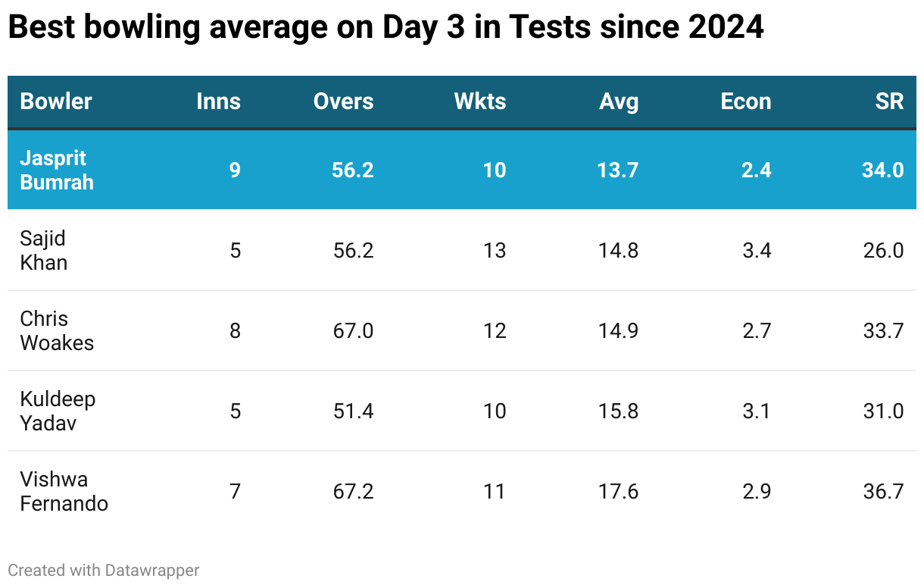Select Bumrah's 34.0 strike rate cell

click(x=882, y=170)
